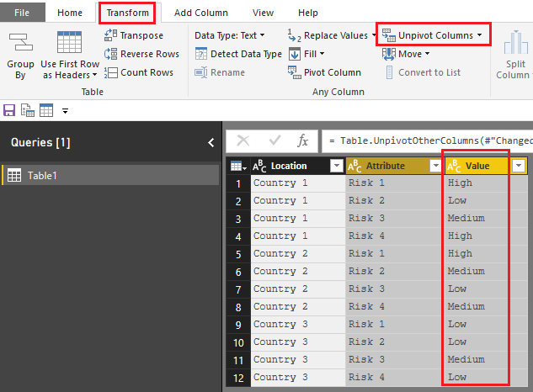
Task: Click the "High" value in row 1
Action: point(460,183)
